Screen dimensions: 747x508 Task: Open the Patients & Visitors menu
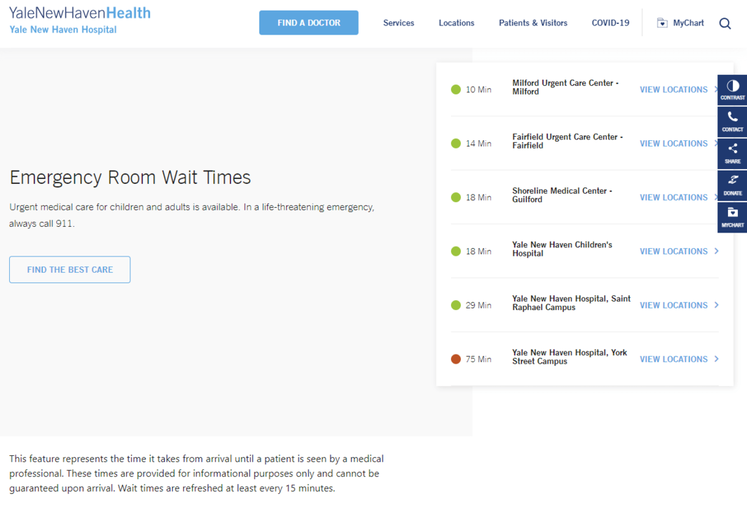click(533, 23)
